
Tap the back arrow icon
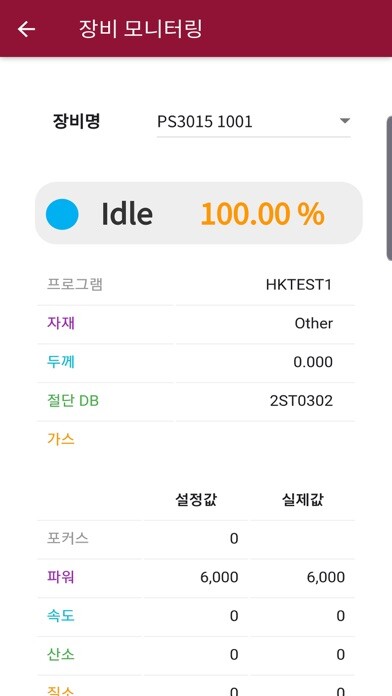pyautogui.click(x=26, y=29)
